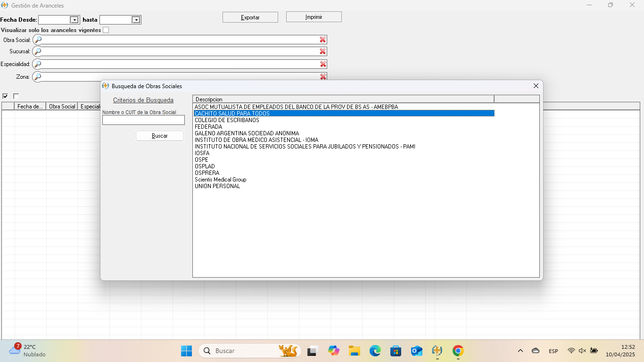Image resolution: width=644 pixels, height=362 pixels.
Task: Uncheck the checked box above the grid
Action: 5,96
